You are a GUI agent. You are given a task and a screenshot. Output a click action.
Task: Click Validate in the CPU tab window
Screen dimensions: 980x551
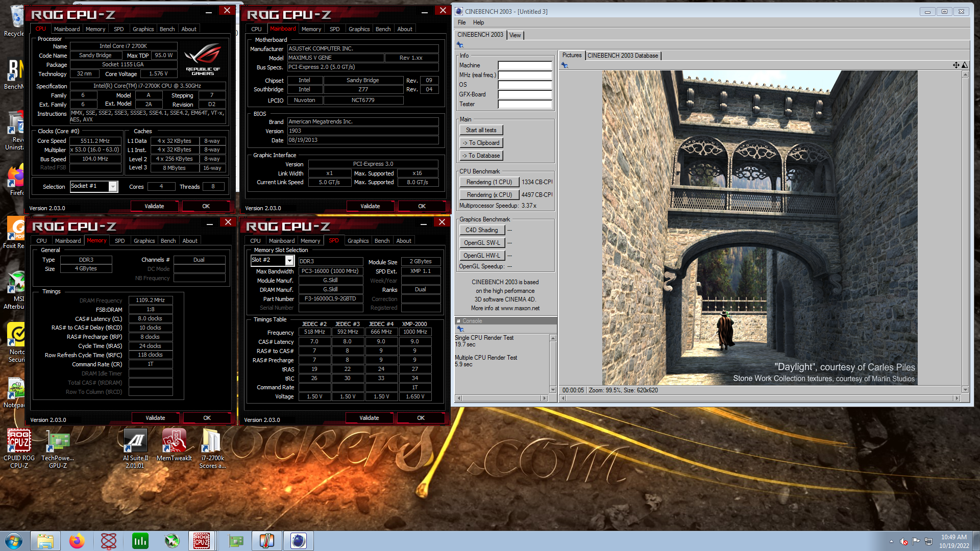[x=154, y=206]
